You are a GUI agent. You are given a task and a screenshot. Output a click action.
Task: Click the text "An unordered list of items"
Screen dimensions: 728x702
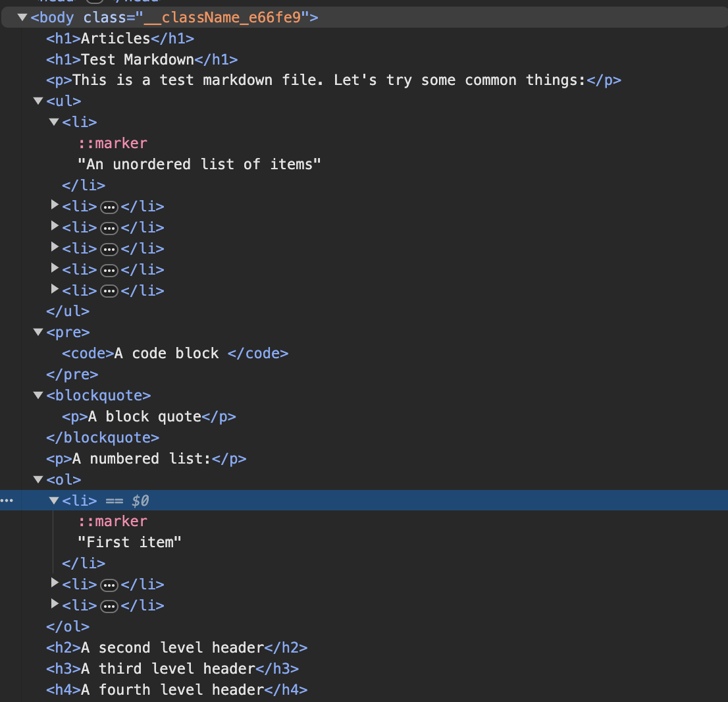[x=199, y=164]
